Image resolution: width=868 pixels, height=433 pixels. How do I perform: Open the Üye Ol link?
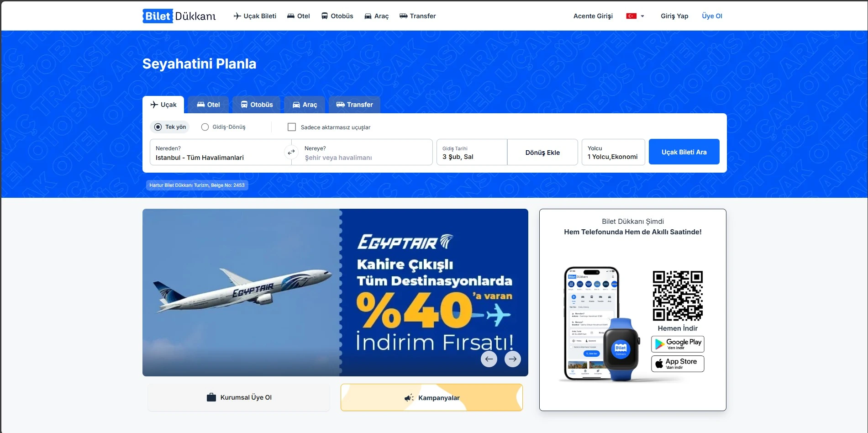tap(712, 16)
